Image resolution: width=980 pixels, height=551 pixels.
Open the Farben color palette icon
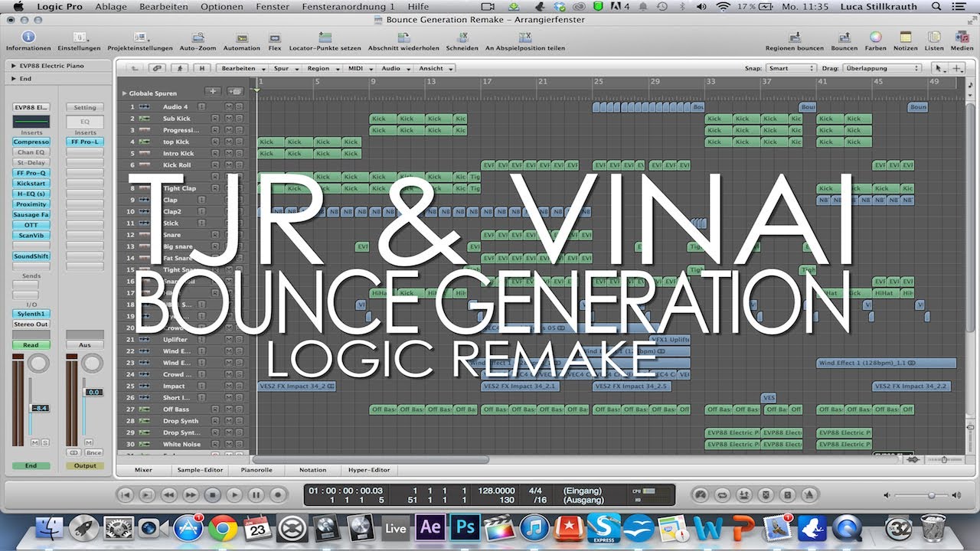(876, 37)
